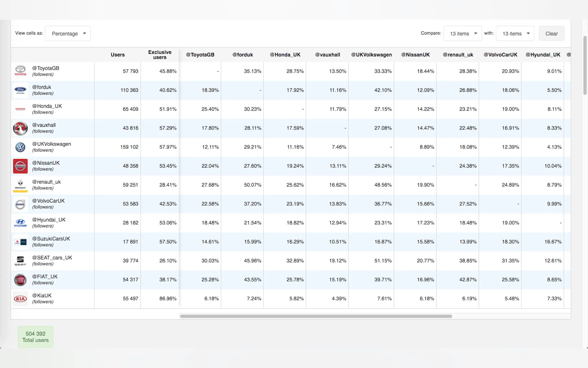Click the 504 392 Total users badge

pyautogui.click(x=35, y=337)
